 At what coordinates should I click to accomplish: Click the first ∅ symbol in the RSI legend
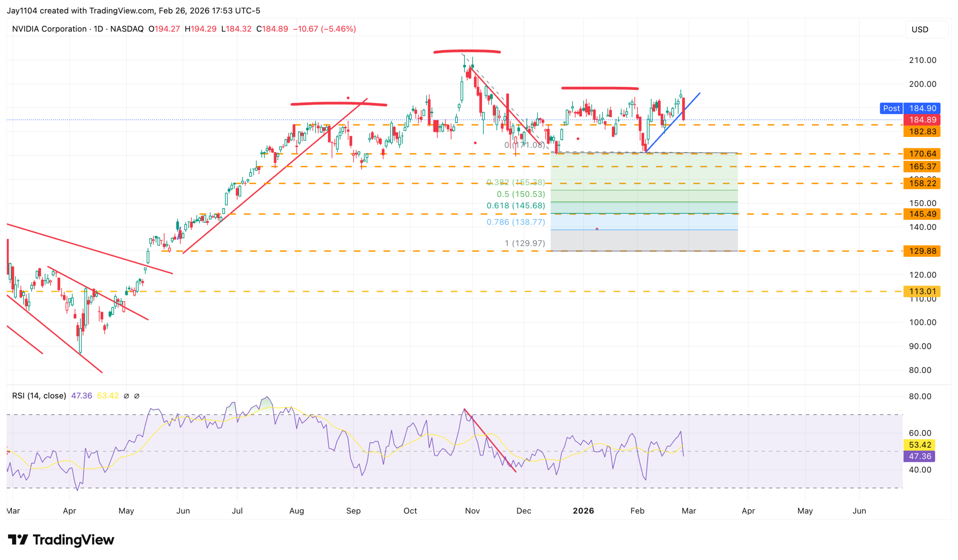(x=126, y=396)
